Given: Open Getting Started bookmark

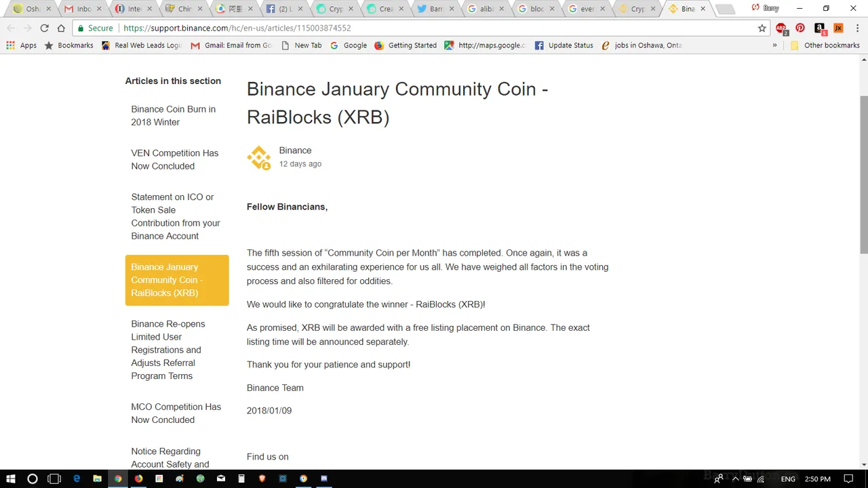Looking at the screenshot, I should (x=405, y=45).
